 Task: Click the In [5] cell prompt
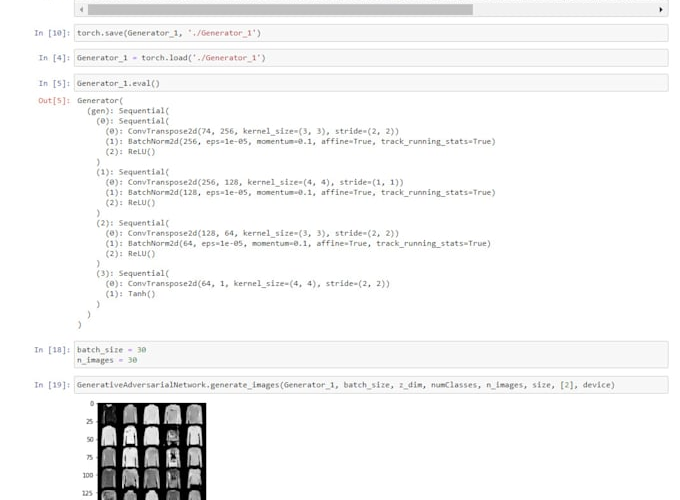click(x=54, y=83)
